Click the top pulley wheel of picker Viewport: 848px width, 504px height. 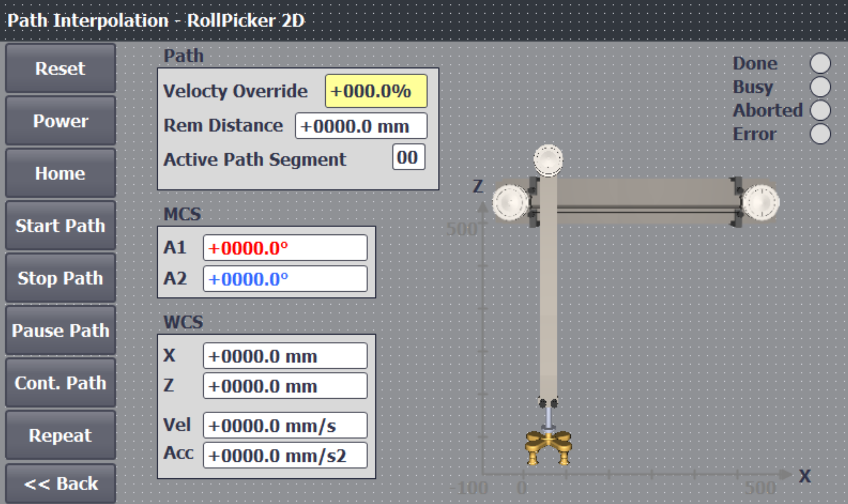(x=548, y=159)
